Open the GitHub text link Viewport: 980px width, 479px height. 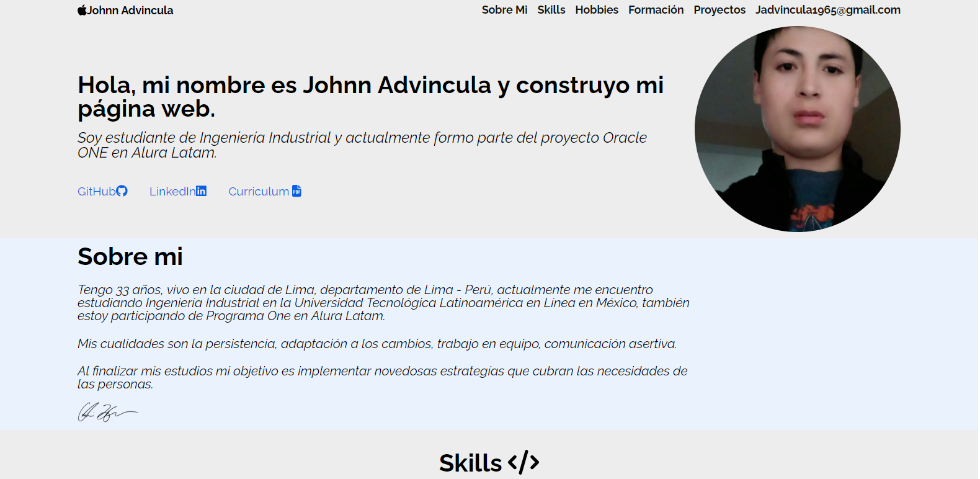tap(97, 191)
